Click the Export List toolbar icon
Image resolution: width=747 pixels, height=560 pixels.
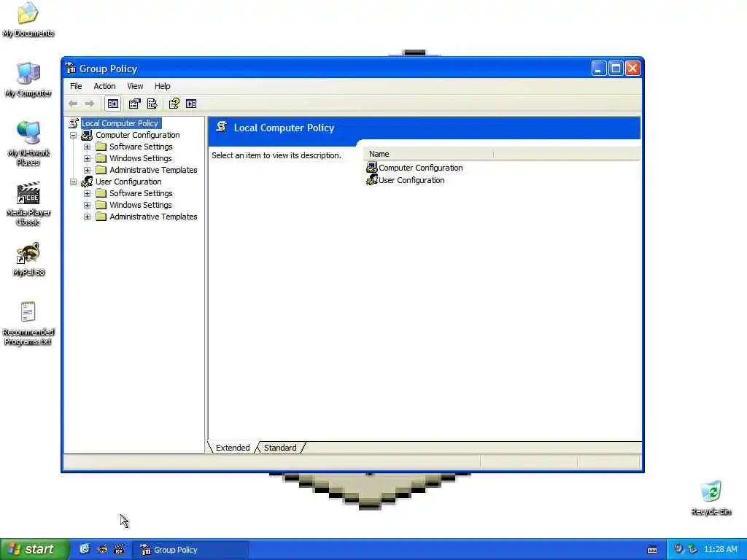[x=152, y=104]
